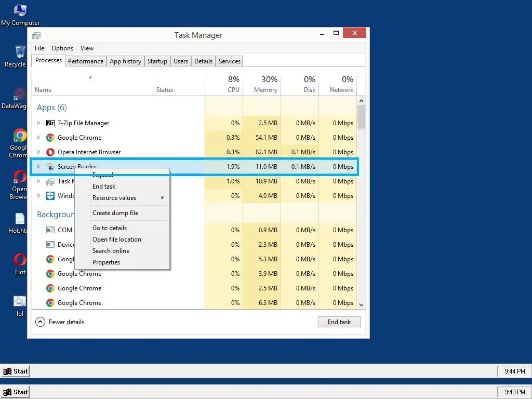Image resolution: width=532 pixels, height=399 pixels.
Task: Click the Apps (6) group heading
Action: pos(52,108)
